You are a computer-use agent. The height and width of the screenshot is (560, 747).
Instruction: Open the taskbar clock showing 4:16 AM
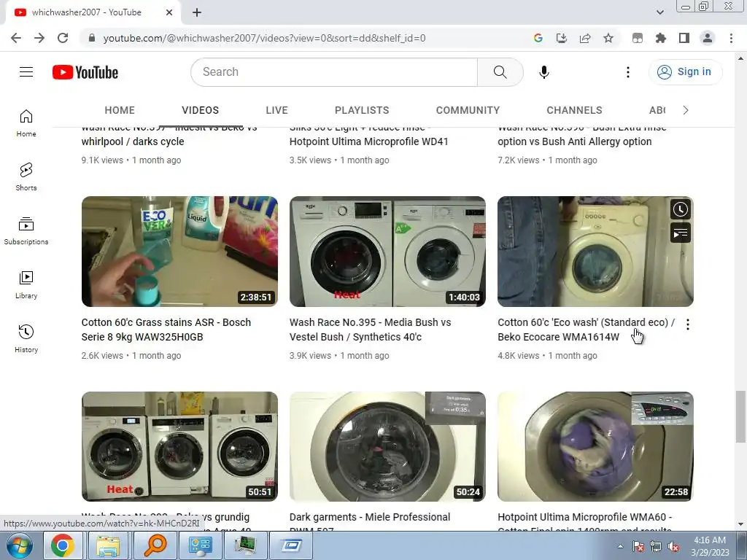[x=710, y=546]
